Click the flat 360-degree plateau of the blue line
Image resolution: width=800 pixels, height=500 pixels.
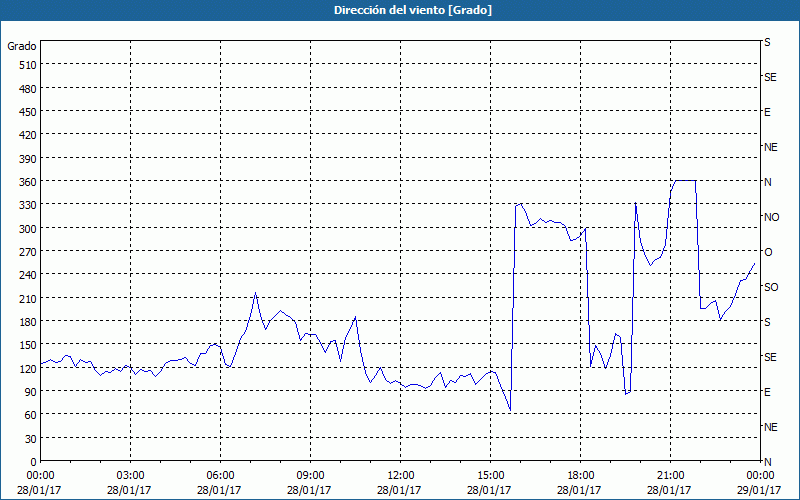685,181
